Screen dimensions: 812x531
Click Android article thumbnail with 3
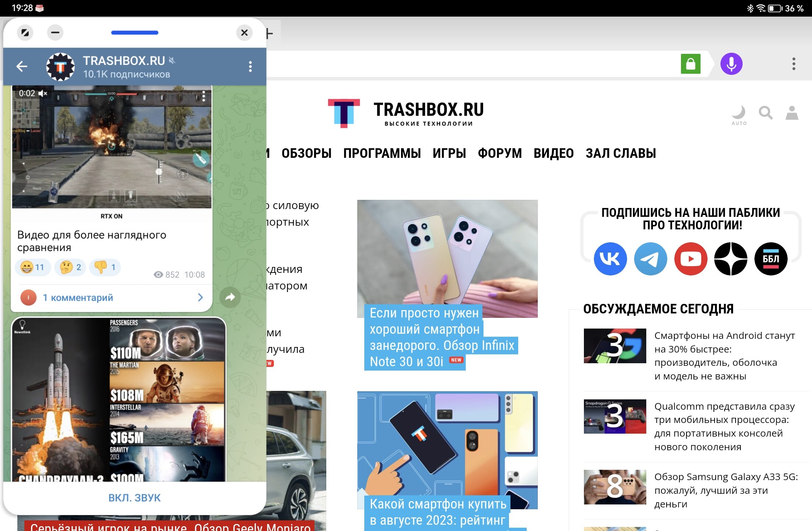click(615, 346)
